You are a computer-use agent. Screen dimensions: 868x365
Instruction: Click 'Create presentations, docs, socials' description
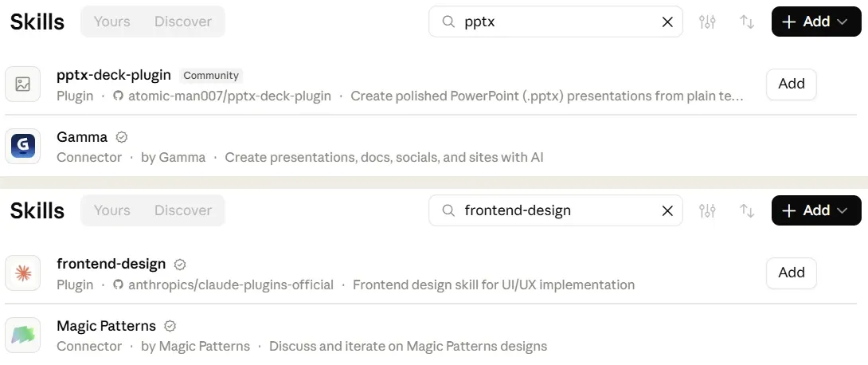384,157
